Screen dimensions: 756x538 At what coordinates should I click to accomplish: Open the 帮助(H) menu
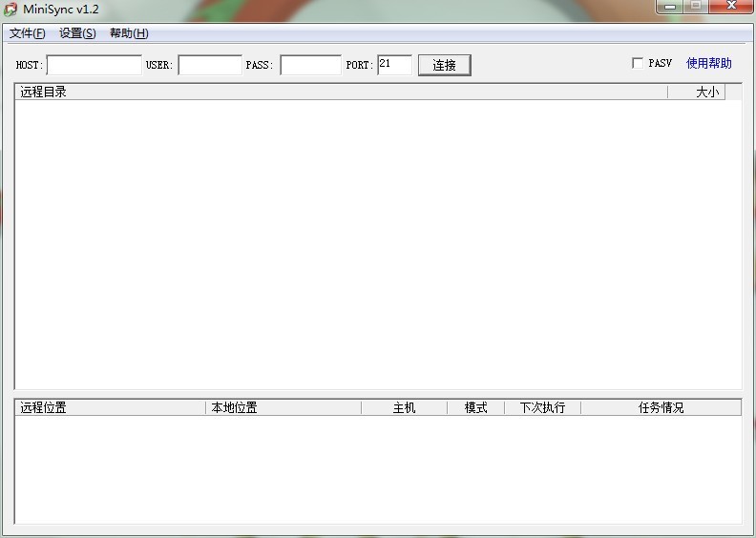[129, 33]
